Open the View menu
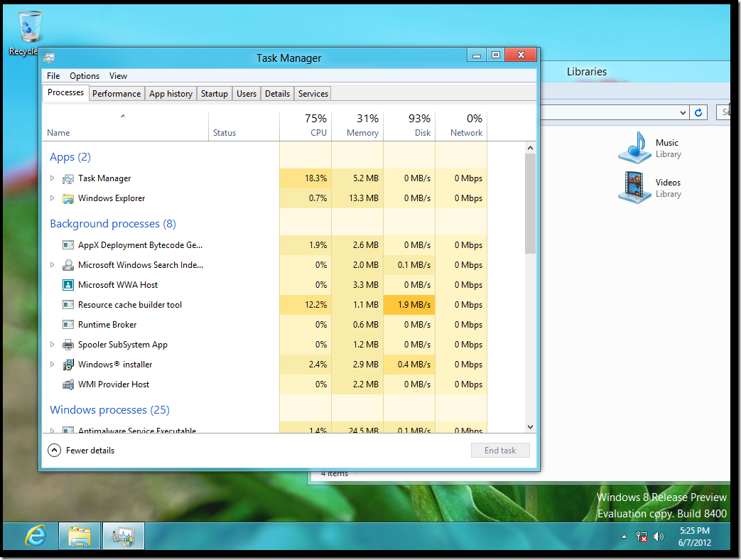Image resolution: width=741 pixels, height=560 pixels. tap(118, 76)
